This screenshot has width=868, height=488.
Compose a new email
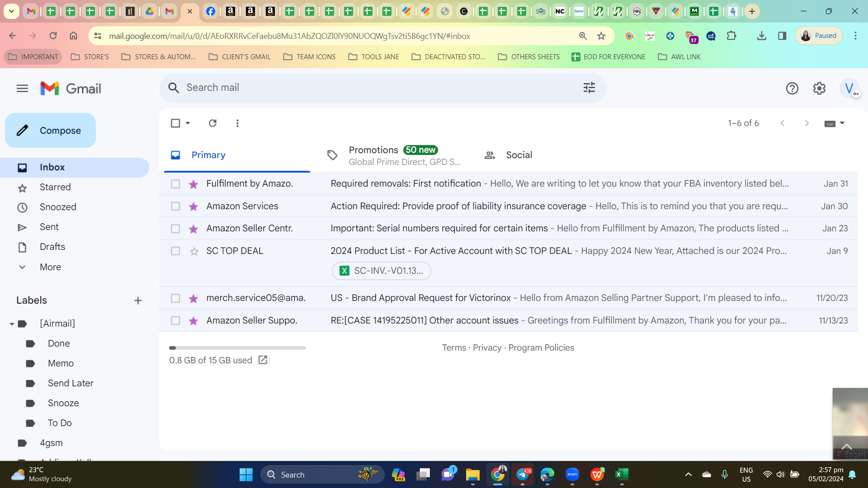pos(50,131)
